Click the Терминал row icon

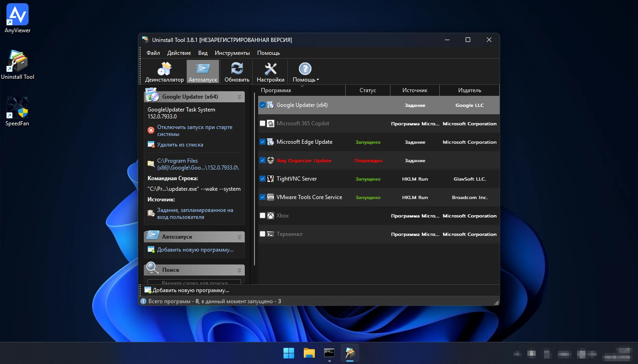coord(271,234)
